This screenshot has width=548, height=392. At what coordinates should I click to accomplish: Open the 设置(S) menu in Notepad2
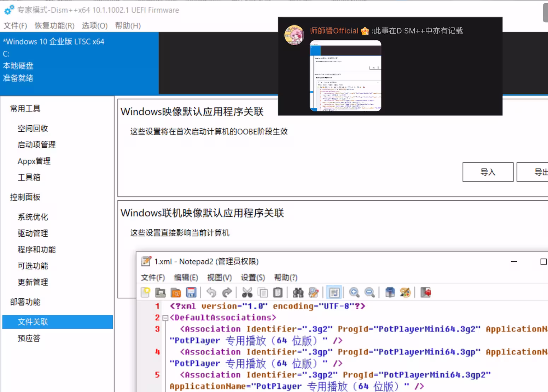point(252,278)
